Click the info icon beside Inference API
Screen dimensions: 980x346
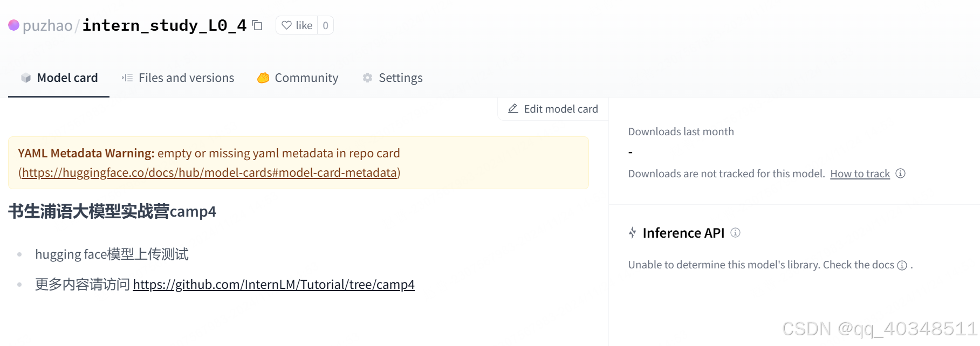(735, 233)
